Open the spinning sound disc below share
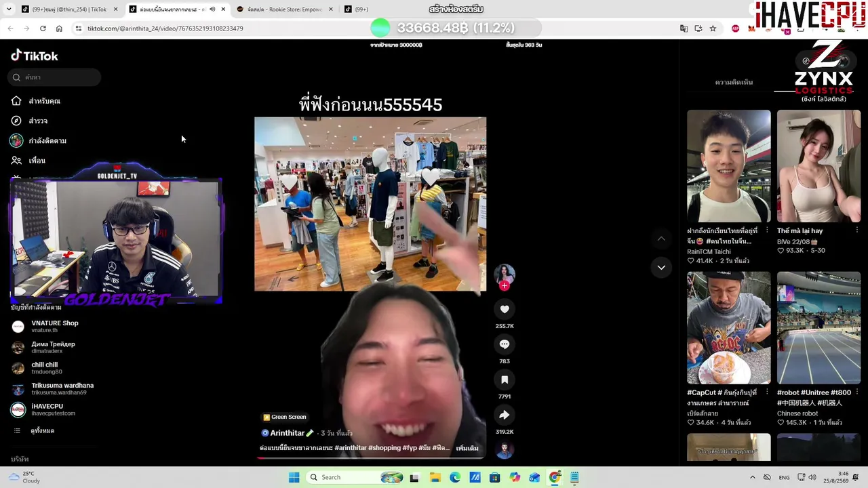Screen dimensions: 868x488 [505, 449]
